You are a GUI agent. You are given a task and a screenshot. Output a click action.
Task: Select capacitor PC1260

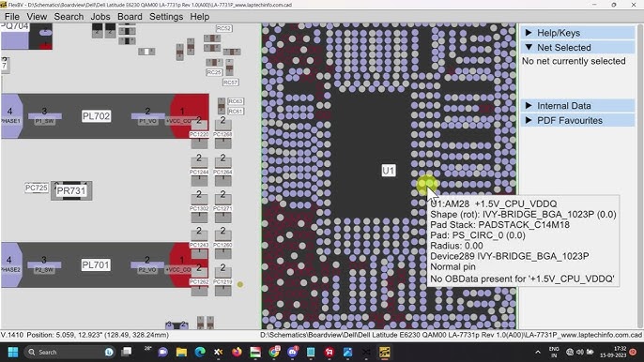(223, 245)
